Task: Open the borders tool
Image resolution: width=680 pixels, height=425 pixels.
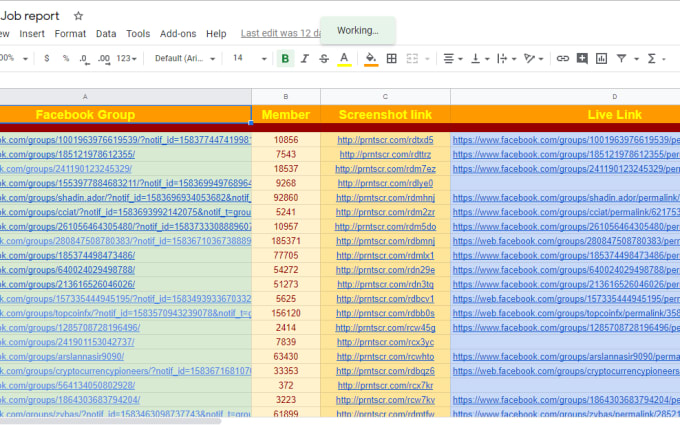Action: click(391, 58)
